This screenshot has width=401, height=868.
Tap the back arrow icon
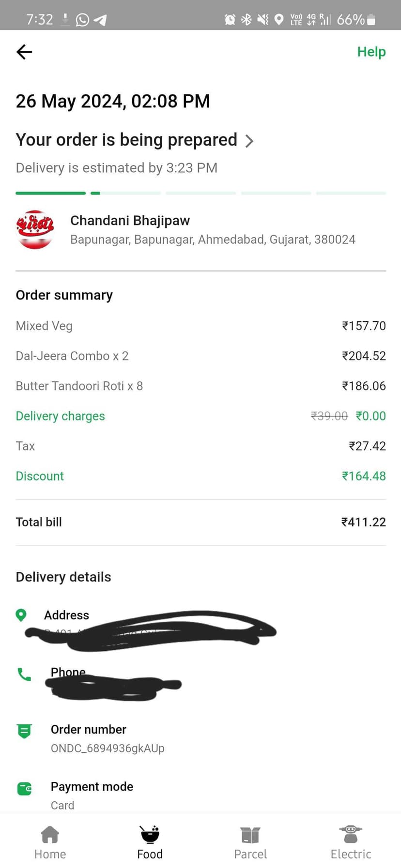pos(24,52)
